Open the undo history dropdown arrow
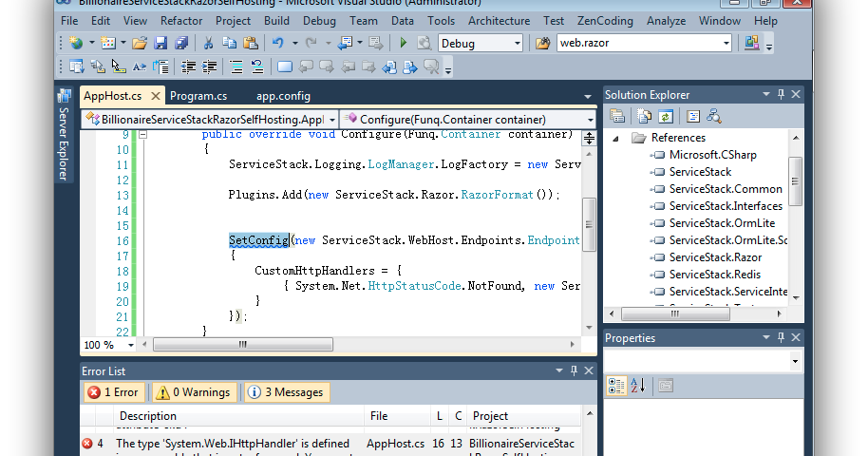868x456 pixels. tap(294, 43)
